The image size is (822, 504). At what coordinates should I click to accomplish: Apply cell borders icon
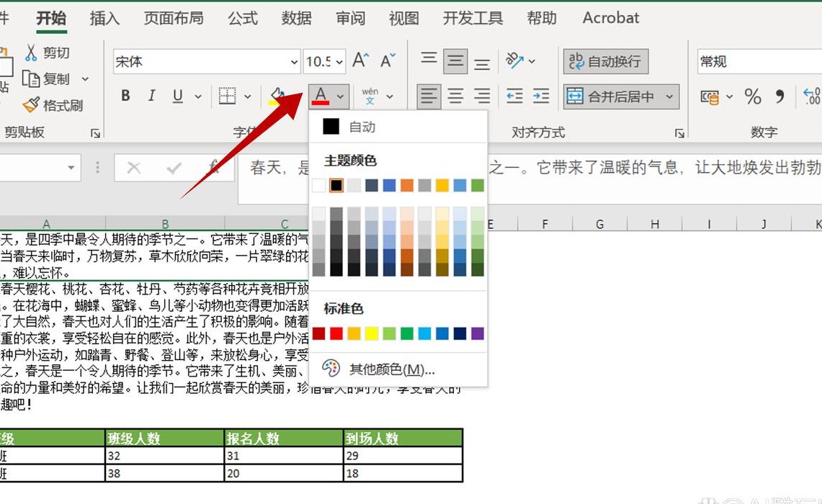tap(227, 96)
